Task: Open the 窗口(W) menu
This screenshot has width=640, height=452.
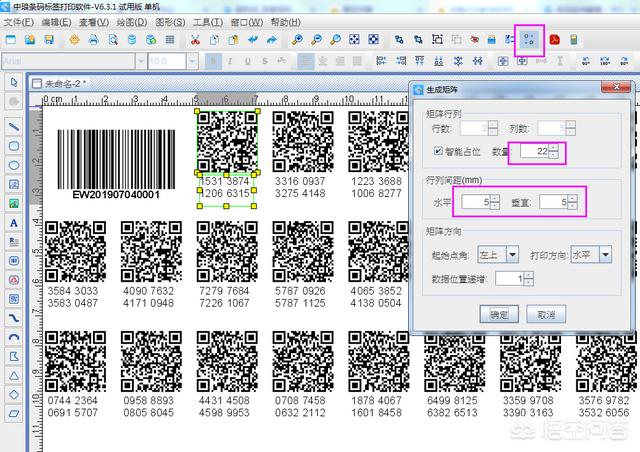Action: [247, 22]
